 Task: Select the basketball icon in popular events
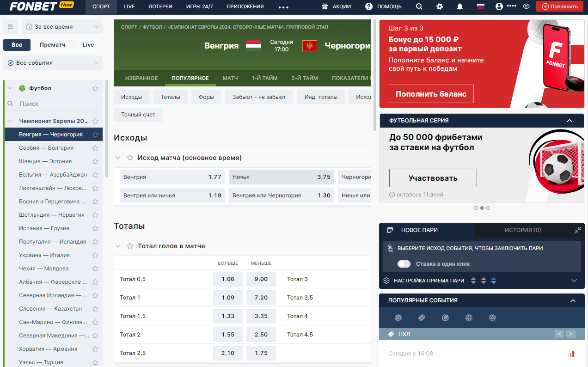tap(469, 318)
